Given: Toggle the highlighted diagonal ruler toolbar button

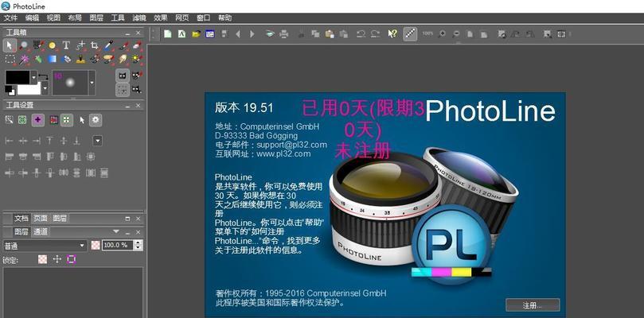Looking at the screenshot, I should pyautogui.click(x=409, y=34).
